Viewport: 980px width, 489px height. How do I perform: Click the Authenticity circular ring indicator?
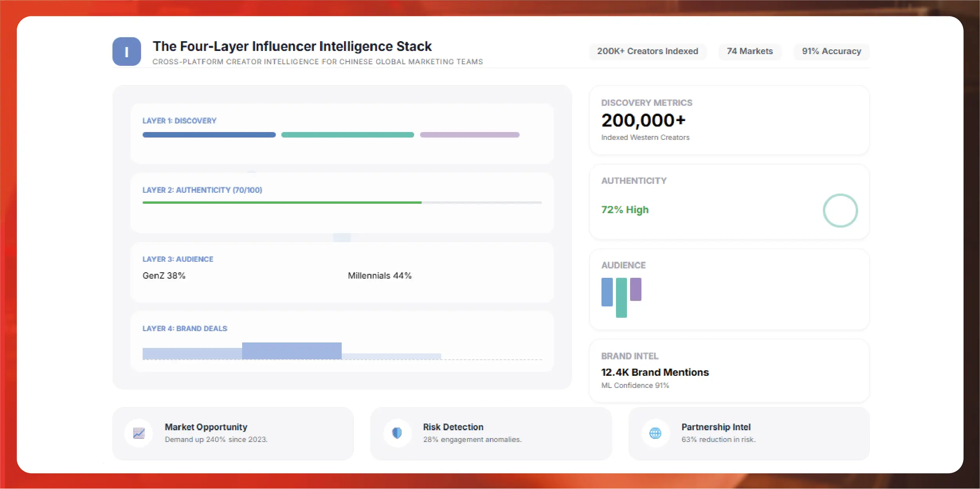tap(840, 210)
